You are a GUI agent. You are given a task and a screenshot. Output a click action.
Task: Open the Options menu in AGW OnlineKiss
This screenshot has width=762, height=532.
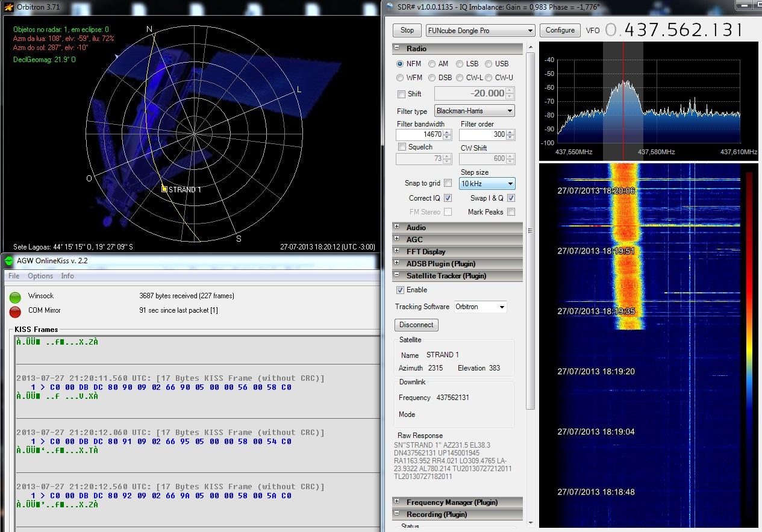click(40, 276)
